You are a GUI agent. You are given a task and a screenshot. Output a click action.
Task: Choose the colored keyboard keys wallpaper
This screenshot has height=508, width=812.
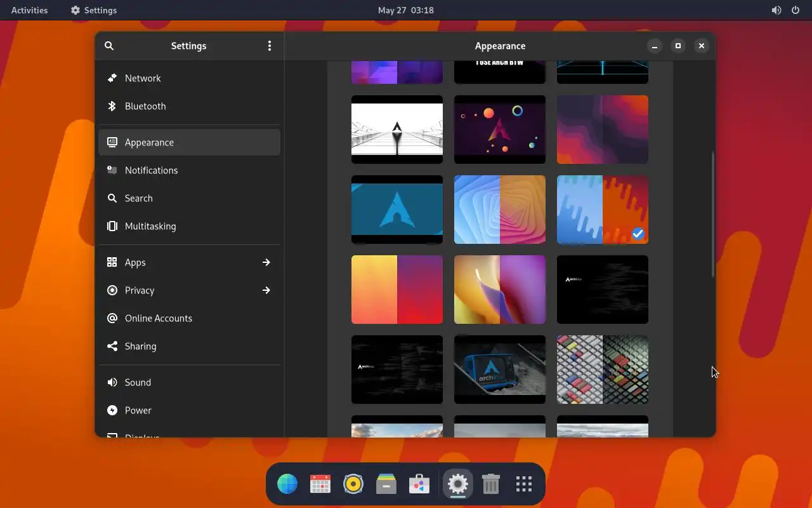click(603, 370)
